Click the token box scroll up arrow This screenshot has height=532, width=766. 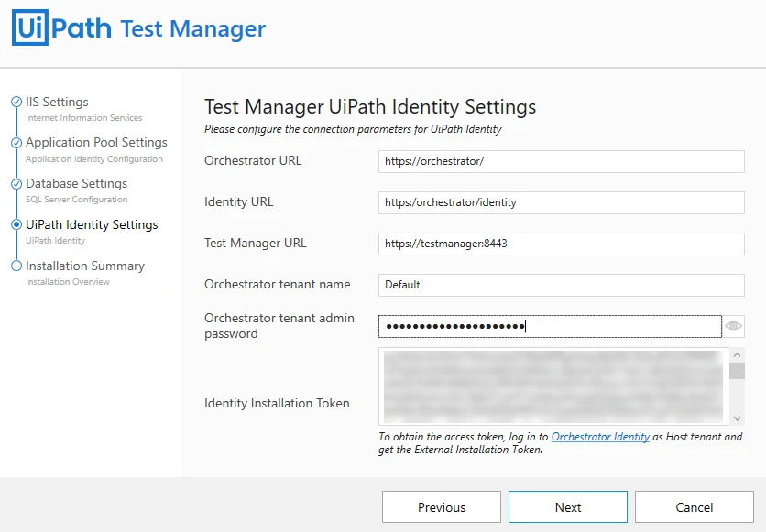[738, 355]
